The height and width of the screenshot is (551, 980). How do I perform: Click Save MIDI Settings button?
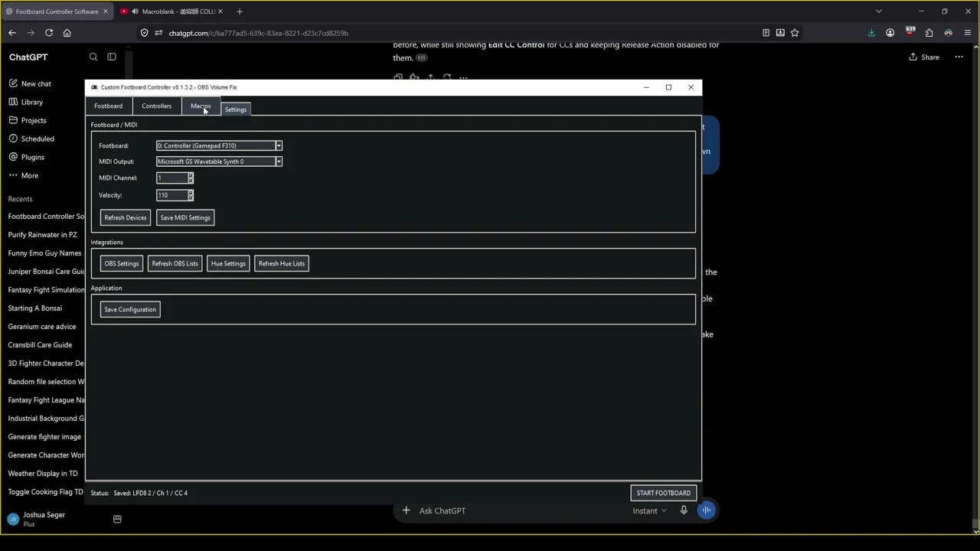coord(185,218)
